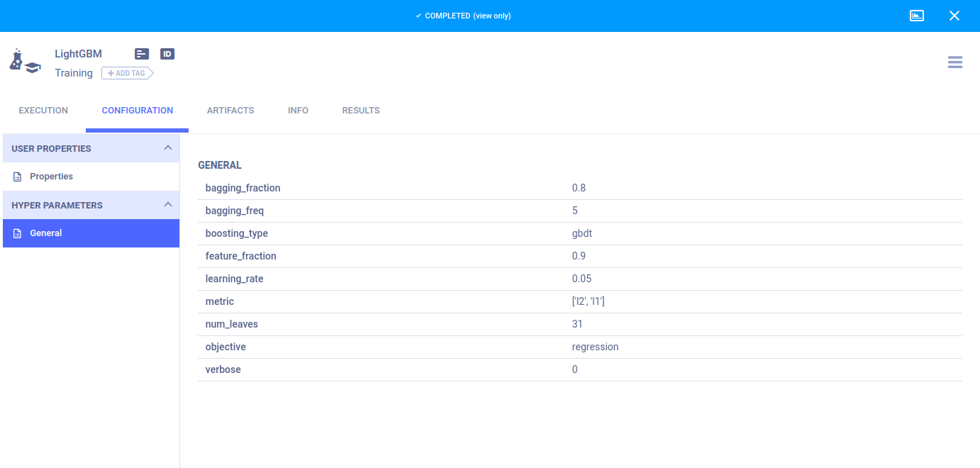Image resolution: width=980 pixels, height=468 pixels.
Task: Select Properties in the sidebar
Action: pos(51,177)
